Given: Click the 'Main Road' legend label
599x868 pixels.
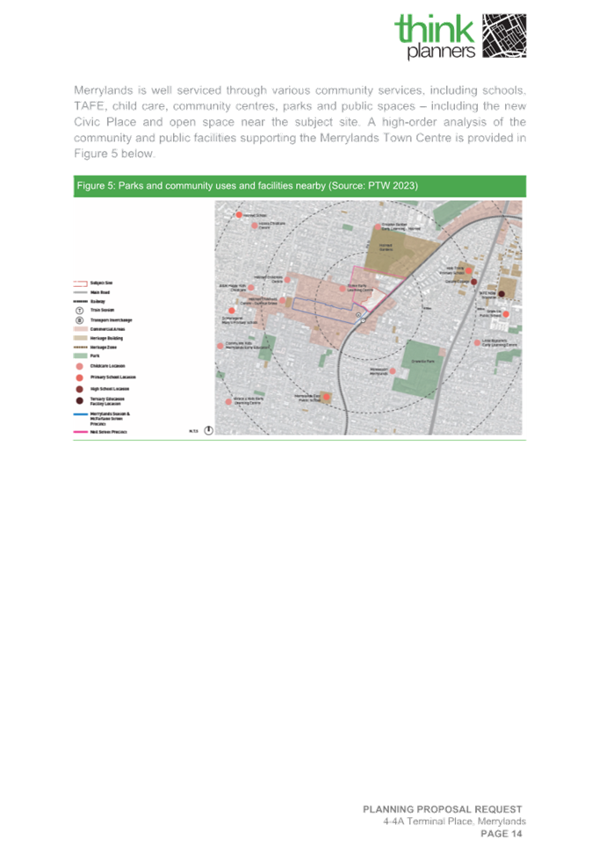Looking at the screenshot, I should [x=100, y=292].
